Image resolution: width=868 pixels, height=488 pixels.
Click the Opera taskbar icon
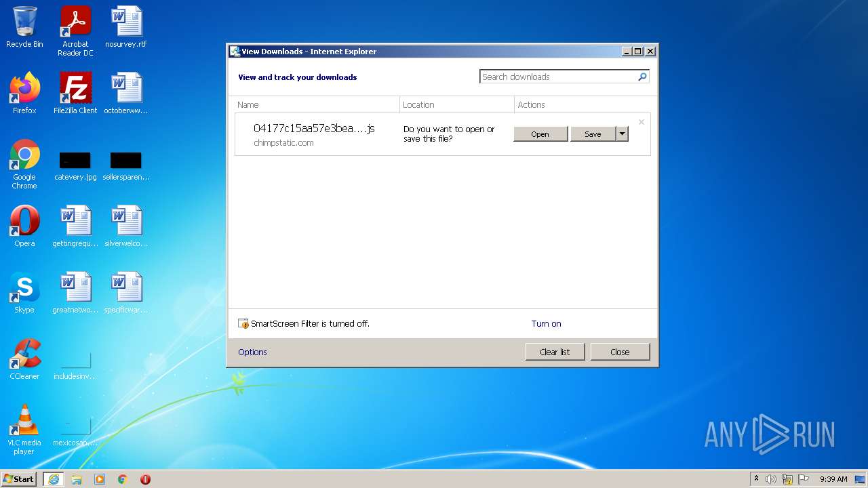pyautogui.click(x=145, y=479)
